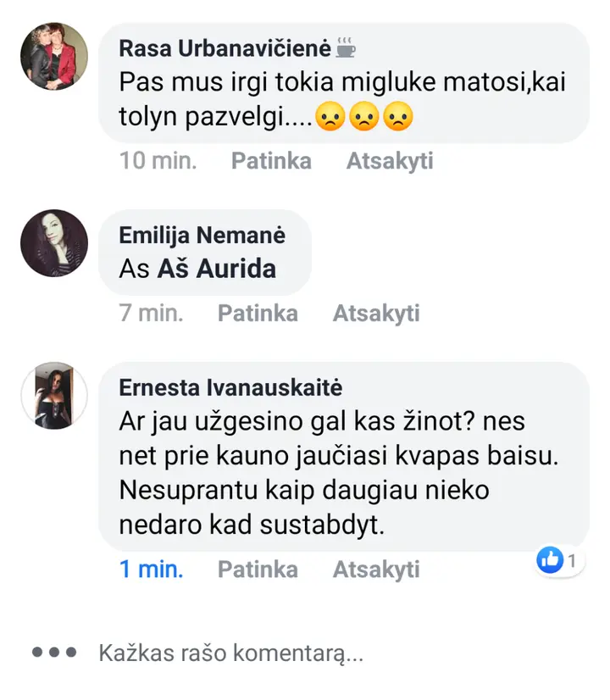Reply to Ernesta's comment with Atsakyti
This screenshot has height=700, width=610.
pyautogui.click(x=377, y=569)
